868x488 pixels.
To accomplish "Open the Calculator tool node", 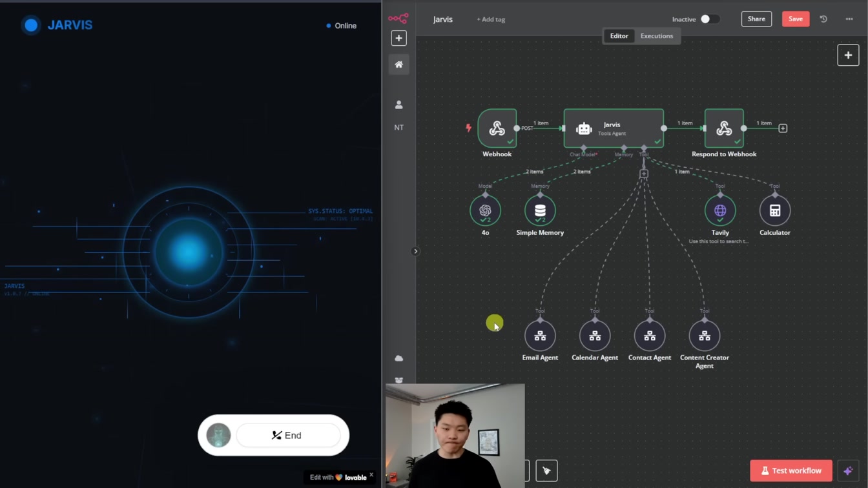I will (x=775, y=210).
